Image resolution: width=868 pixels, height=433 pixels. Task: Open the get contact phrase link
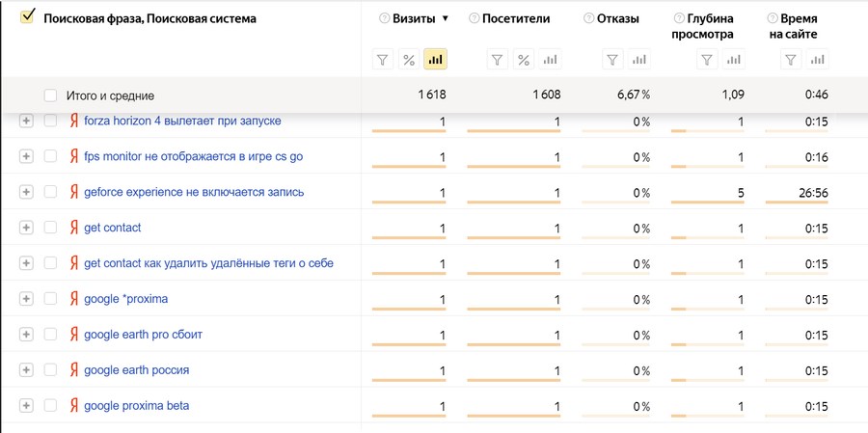[113, 228]
